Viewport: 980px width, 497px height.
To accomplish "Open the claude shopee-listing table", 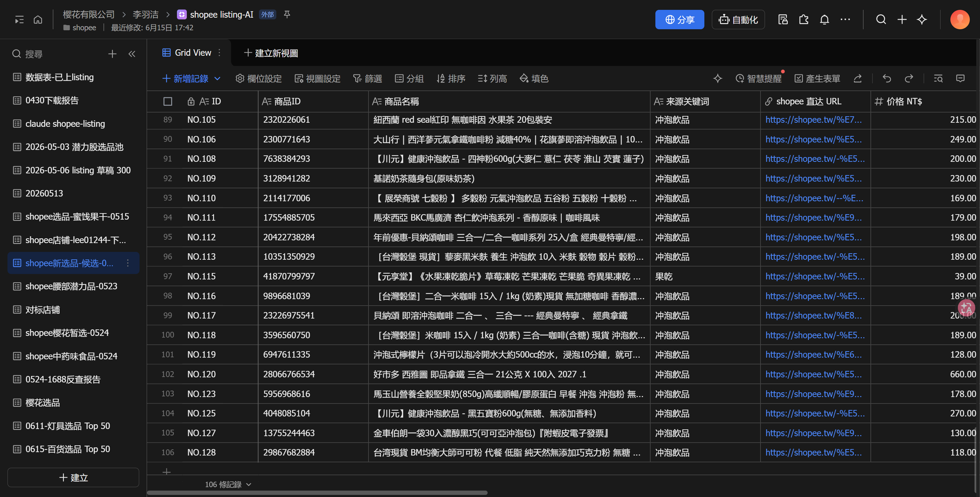I will 73,123.
